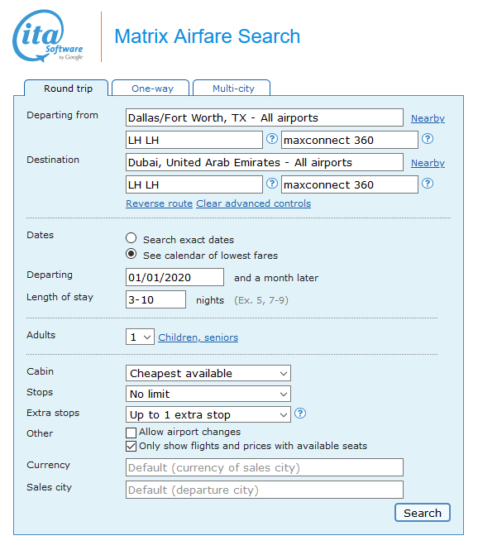
Task: Enable Allow airport changes checkbox
Action: 131,432
